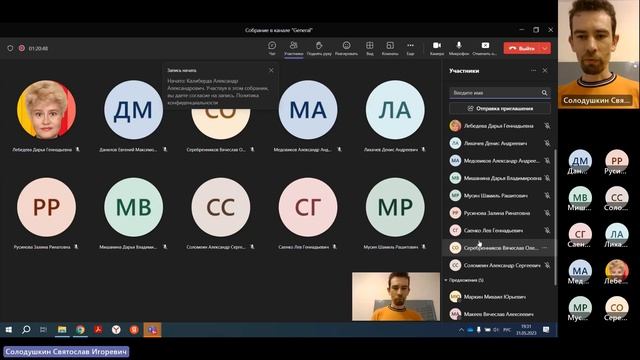Image resolution: width=640 pixels, height=360 pixels.
Task: Stop screen sharing with Отменить button
Action: coord(484,48)
